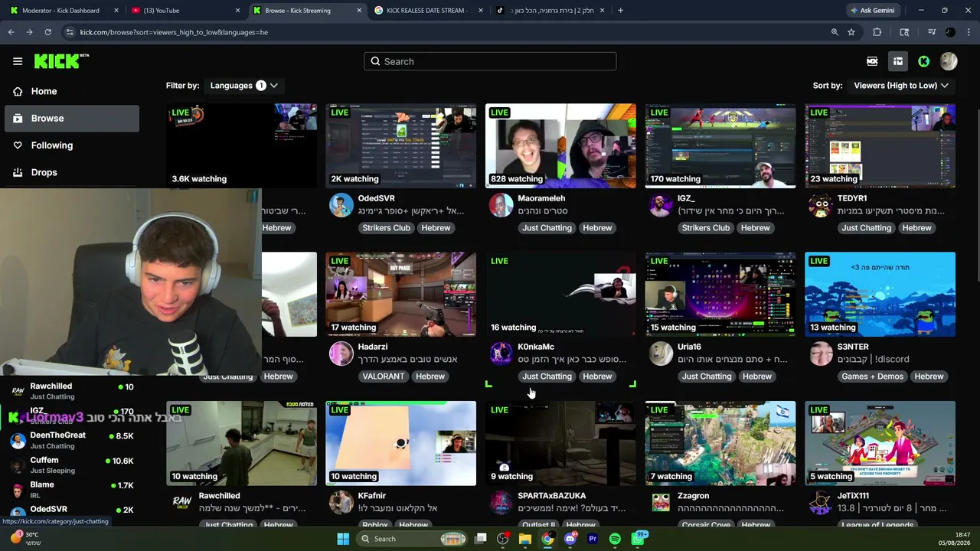Open the Chrome media controls icon
The height and width of the screenshot is (551, 980).
[931, 32]
